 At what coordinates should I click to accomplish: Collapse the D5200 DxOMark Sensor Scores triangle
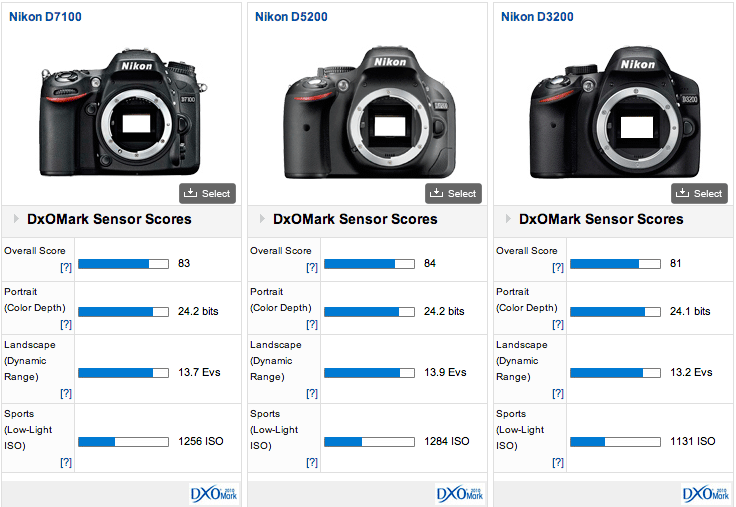[262, 219]
